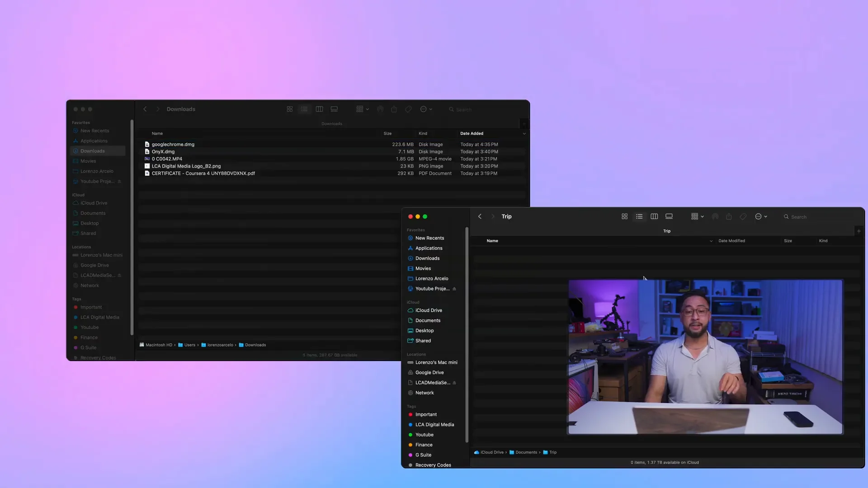Screen dimensions: 868x488
Task: Go back in the Downloads window
Action: pyautogui.click(x=145, y=109)
